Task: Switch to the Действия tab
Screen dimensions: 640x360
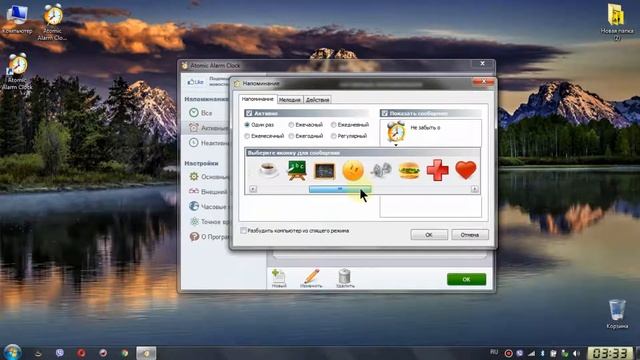Action: [317, 100]
